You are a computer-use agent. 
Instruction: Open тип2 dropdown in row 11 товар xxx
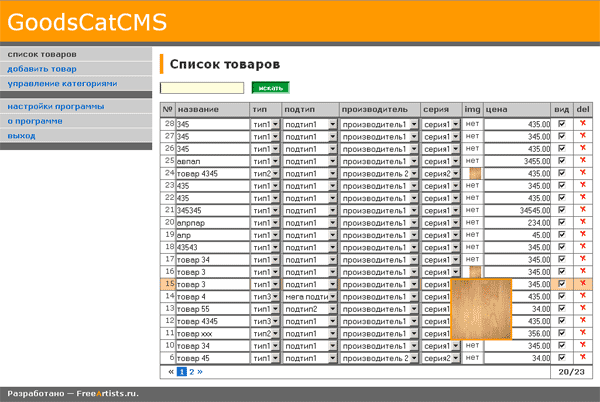266,334
